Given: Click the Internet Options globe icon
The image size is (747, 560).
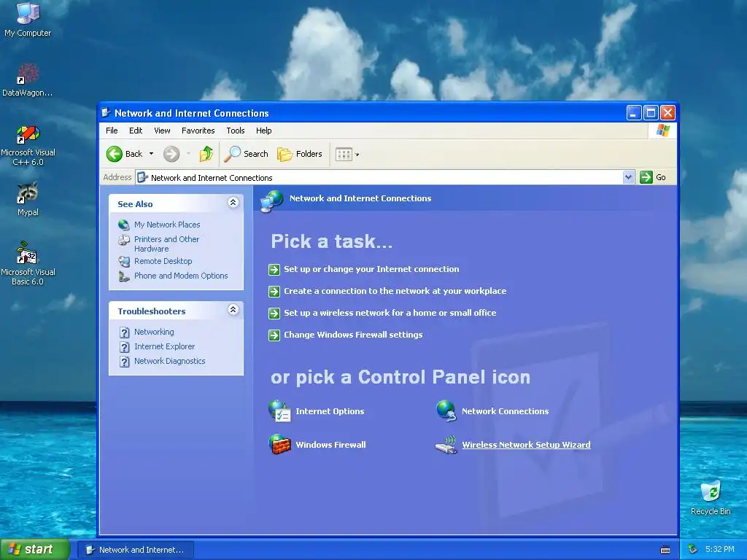Looking at the screenshot, I should 279,411.
